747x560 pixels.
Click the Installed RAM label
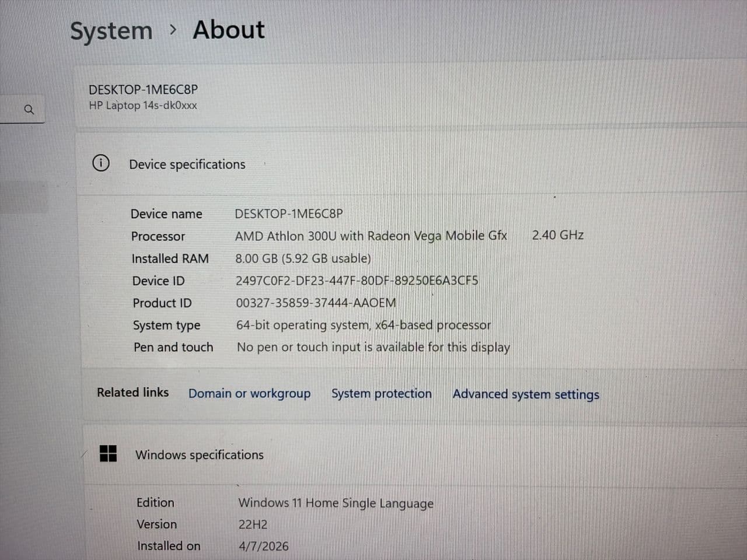[170, 258]
